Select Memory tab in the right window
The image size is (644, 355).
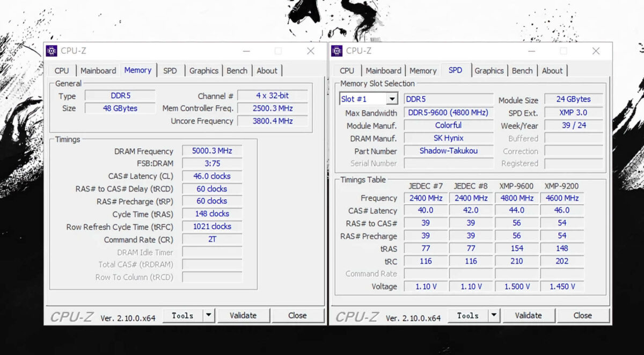pyautogui.click(x=423, y=70)
